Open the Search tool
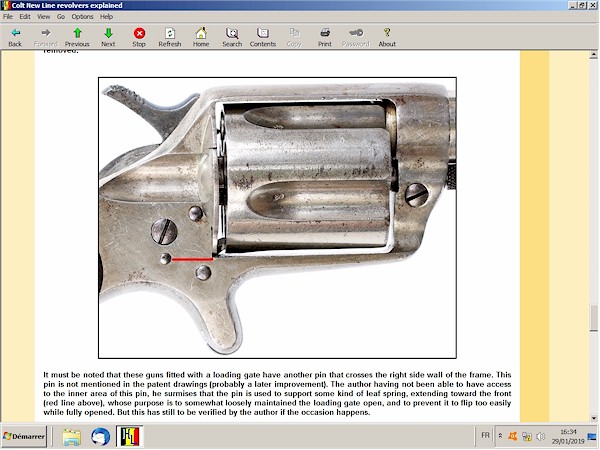Screen dimensions: 600x450 pos(232,38)
